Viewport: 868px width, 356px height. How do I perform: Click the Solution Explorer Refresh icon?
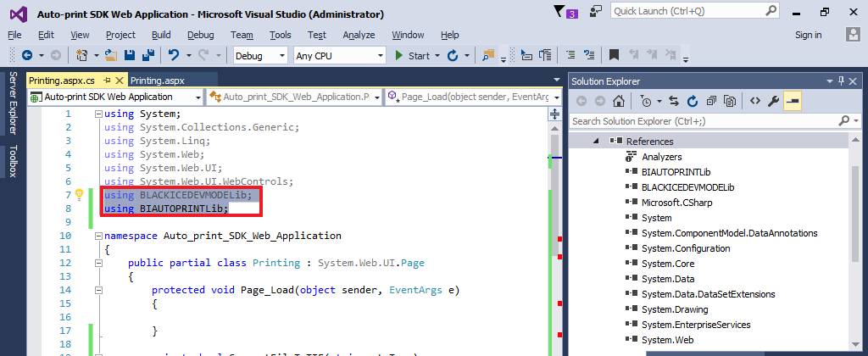[x=693, y=101]
